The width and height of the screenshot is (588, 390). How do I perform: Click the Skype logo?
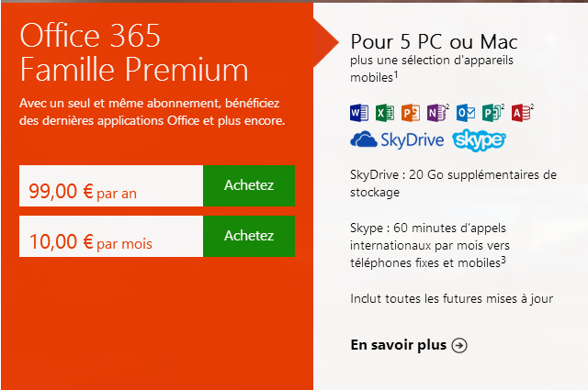tap(479, 140)
